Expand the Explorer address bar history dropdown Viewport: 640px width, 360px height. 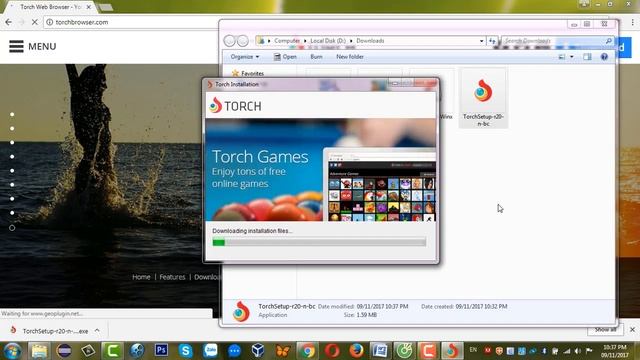[481, 41]
